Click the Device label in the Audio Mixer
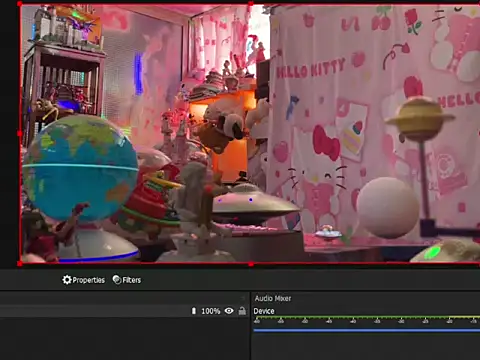480x360 pixels. point(264,311)
